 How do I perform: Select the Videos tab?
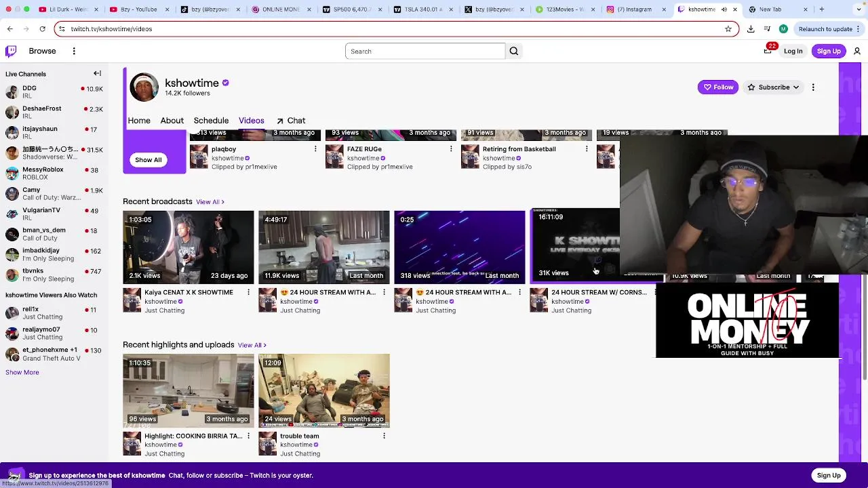point(251,121)
